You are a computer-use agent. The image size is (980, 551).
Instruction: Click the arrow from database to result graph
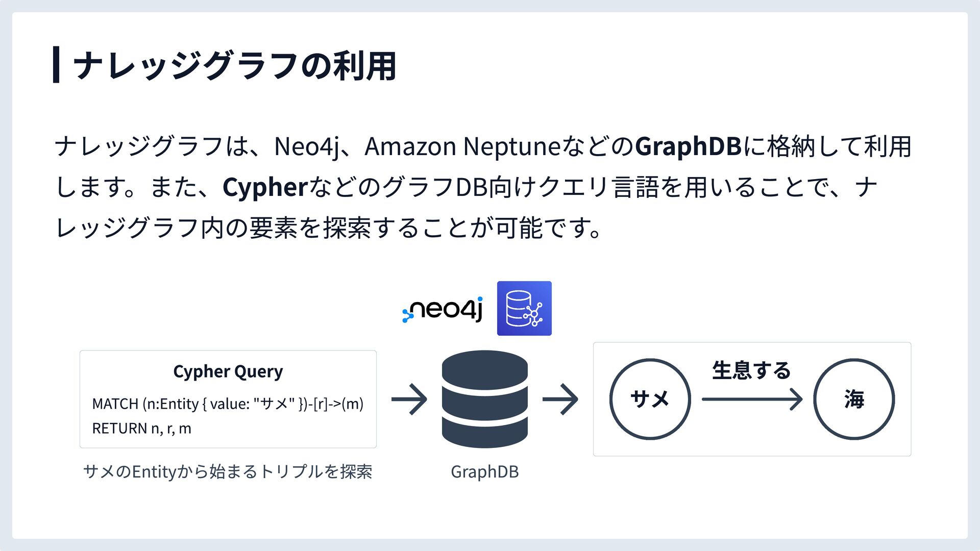tap(560, 399)
